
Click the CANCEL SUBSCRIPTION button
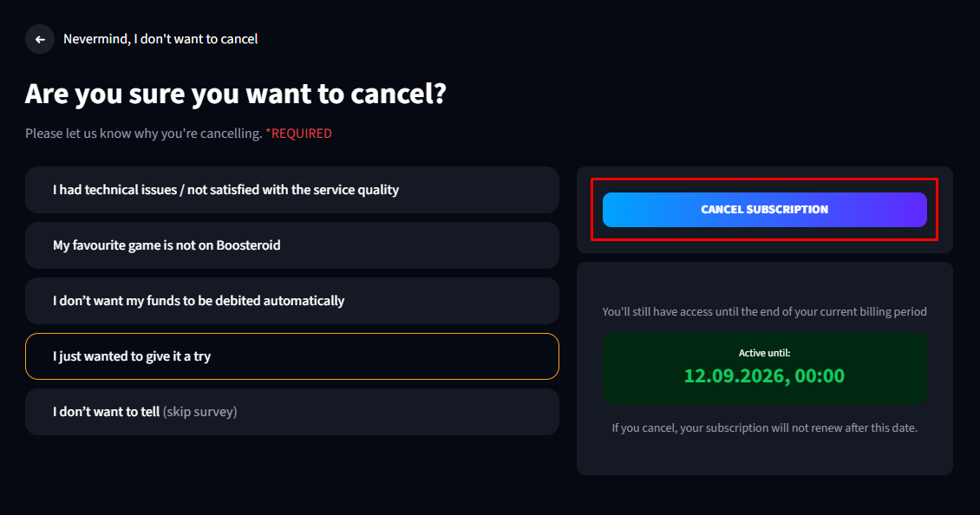[x=764, y=210]
